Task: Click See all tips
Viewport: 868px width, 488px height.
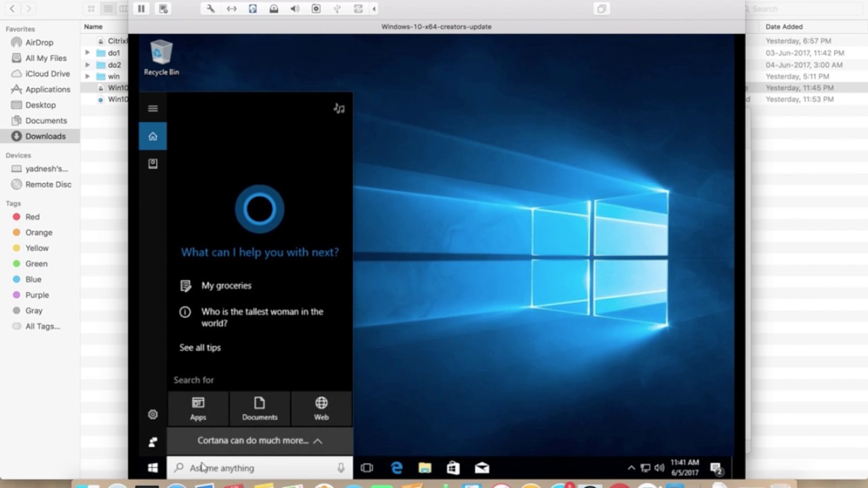Action: (200, 348)
